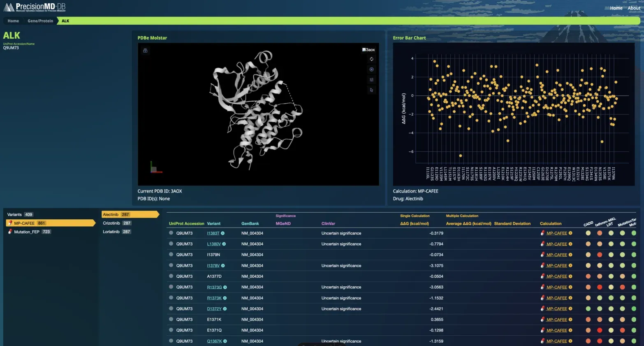
Task: Select the radio button for the I1379N row
Action: tap(171, 254)
